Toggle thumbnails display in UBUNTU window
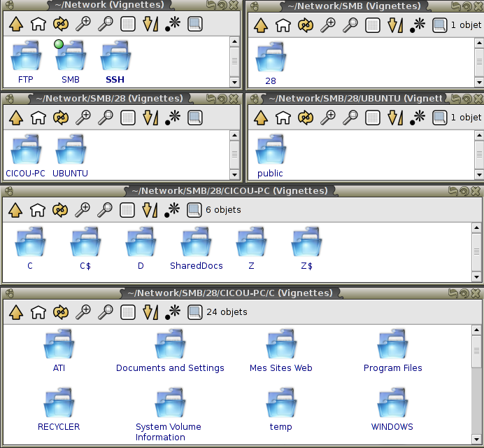This screenshot has height=448, width=484. (x=440, y=118)
